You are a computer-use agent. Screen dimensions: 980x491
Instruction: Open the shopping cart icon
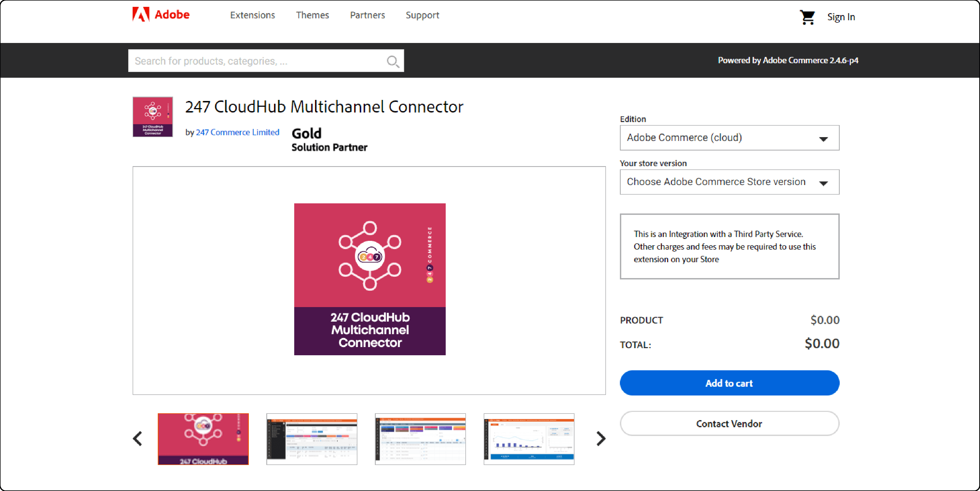pos(807,17)
